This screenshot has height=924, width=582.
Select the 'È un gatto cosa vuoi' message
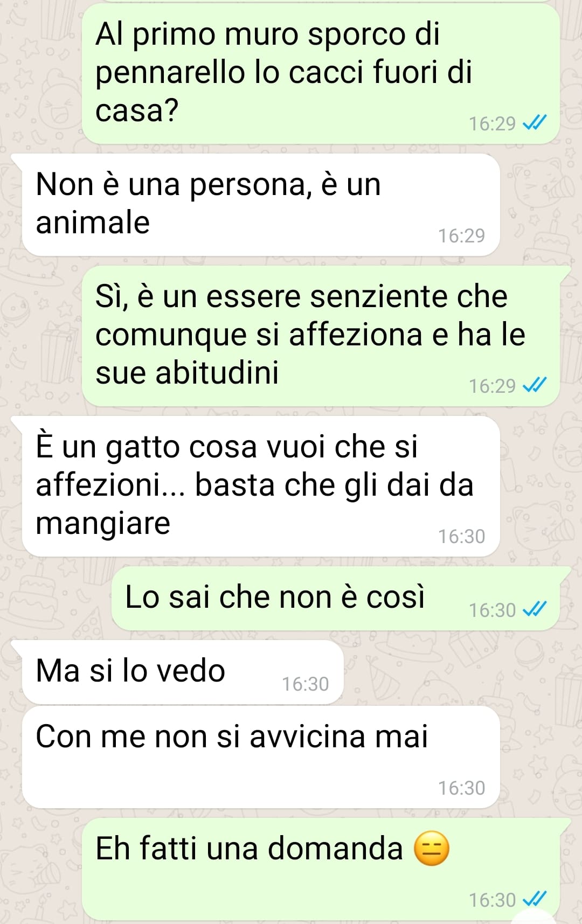tap(261, 487)
